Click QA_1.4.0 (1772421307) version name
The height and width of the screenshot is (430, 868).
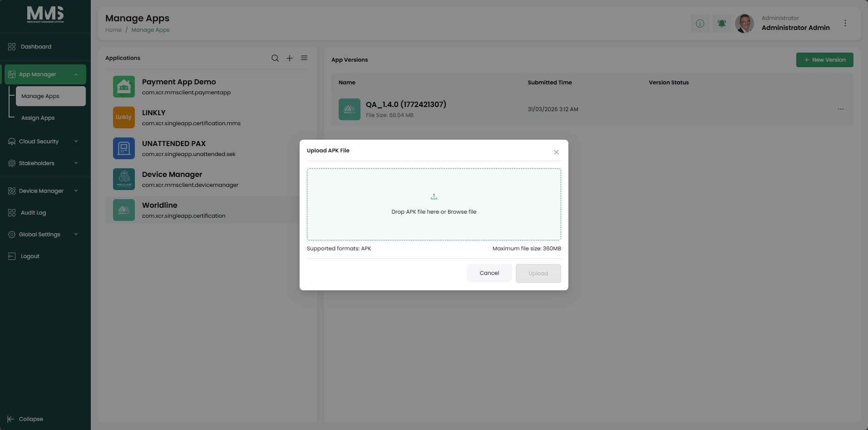(x=406, y=105)
